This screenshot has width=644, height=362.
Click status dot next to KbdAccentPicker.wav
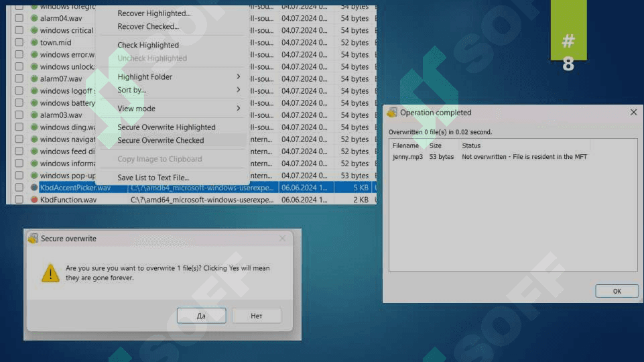pos(35,188)
